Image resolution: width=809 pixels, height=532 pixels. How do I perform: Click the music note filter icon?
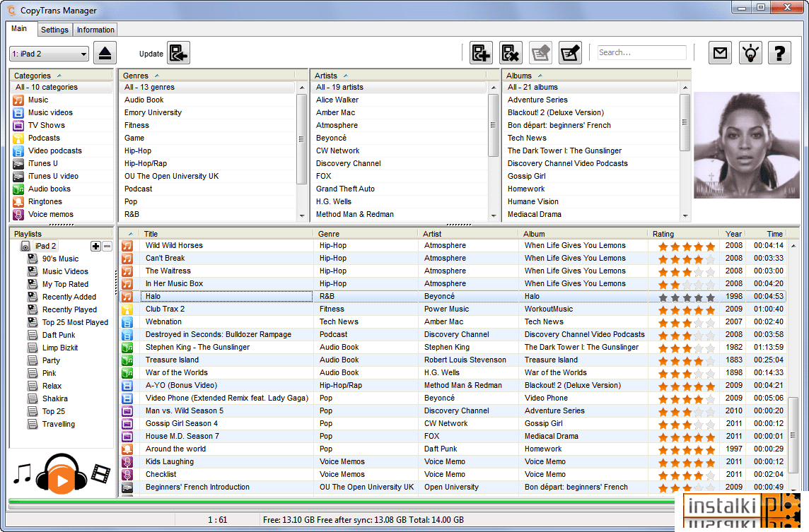click(22, 474)
